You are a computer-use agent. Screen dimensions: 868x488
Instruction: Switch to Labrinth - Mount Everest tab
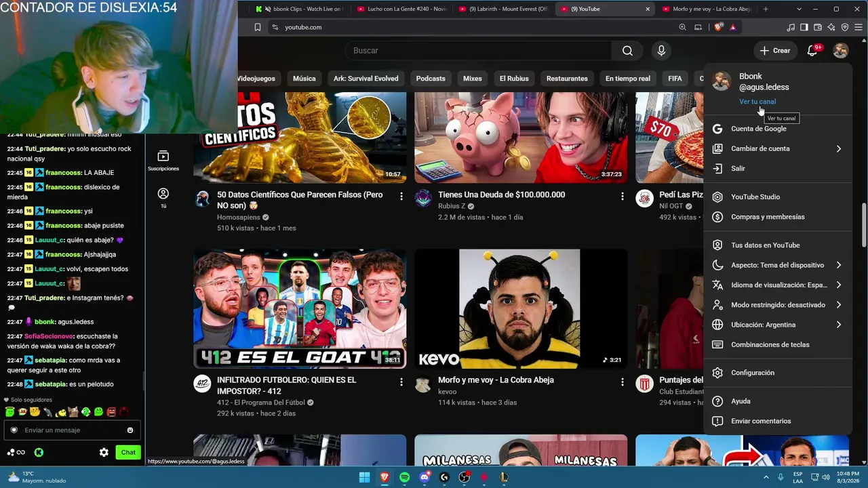[503, 9]
